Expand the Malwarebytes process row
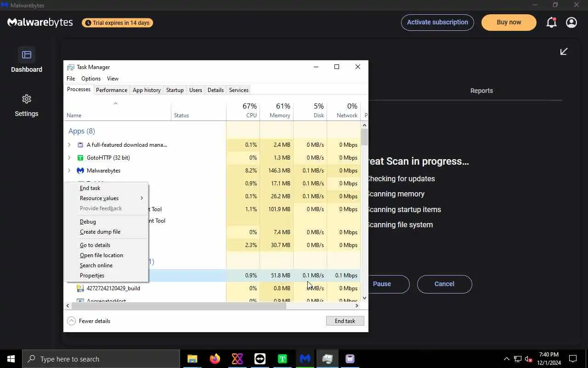The width and height of the screenshot is (588, 368). click(x=69, y=171)
